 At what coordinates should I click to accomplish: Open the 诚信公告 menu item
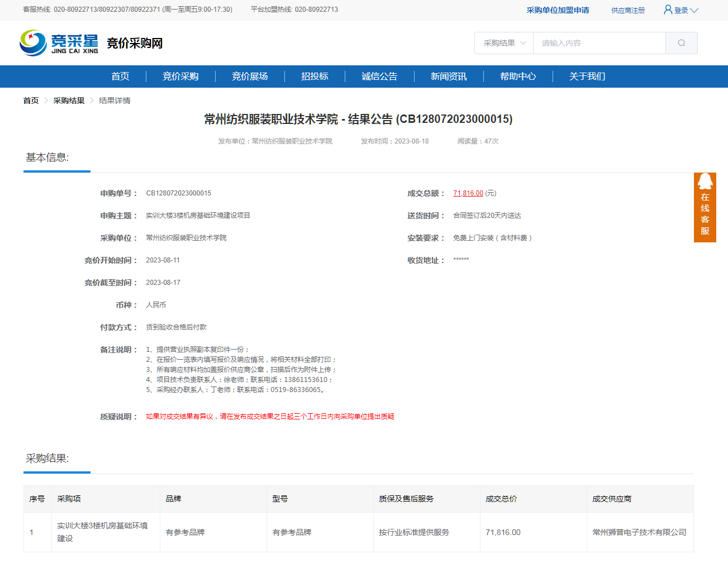coord(379,77)
